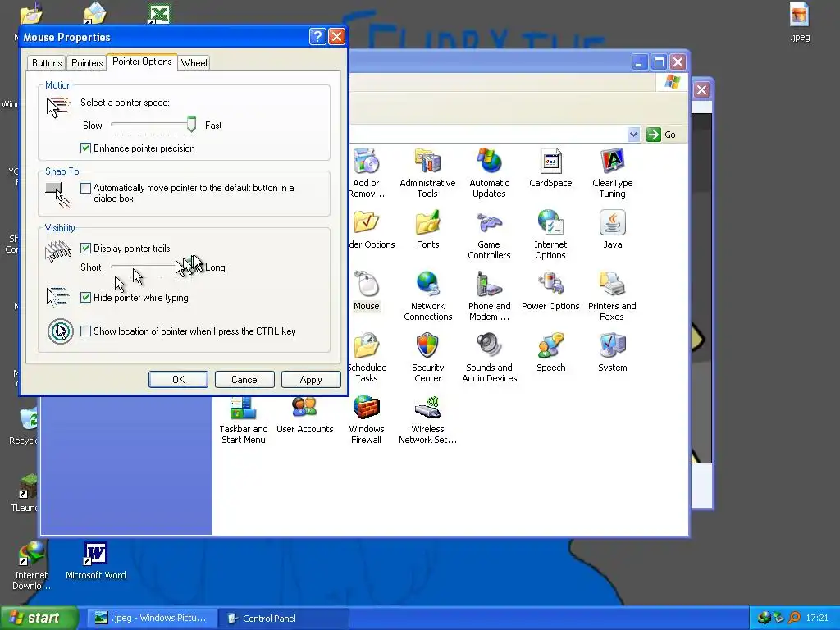Image resolution: width=840 pixels, height=630 pixels.
Task: Open User Accounts icon
Action: pyautogui.click(x=305, y=415)
